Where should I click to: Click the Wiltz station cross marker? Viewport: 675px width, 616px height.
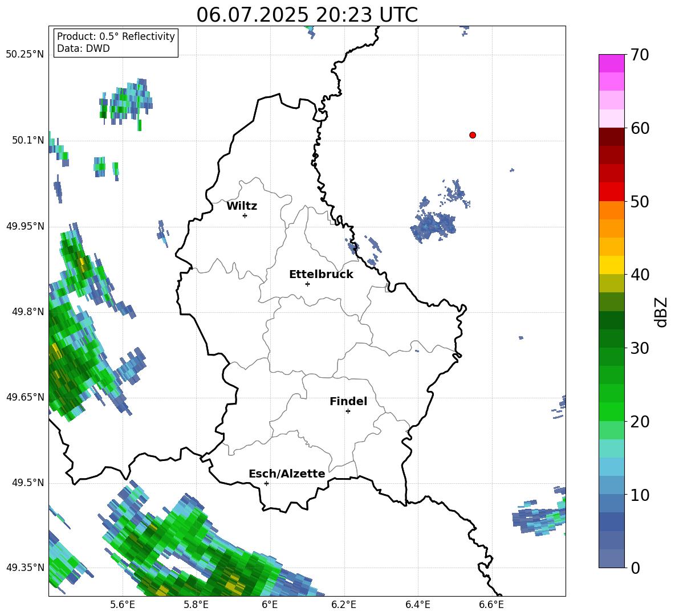tap(245, 215)
